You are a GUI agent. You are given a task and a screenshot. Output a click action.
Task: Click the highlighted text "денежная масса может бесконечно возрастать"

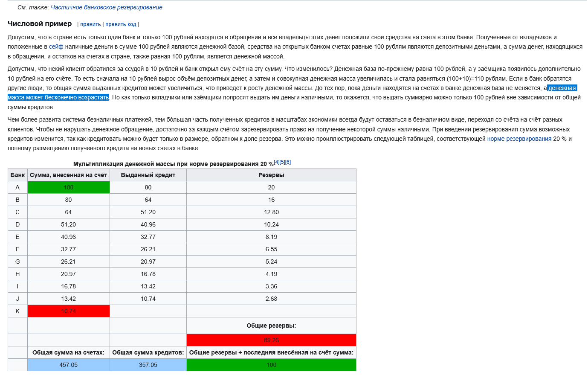pyautogui.click(x=58, y=97)
